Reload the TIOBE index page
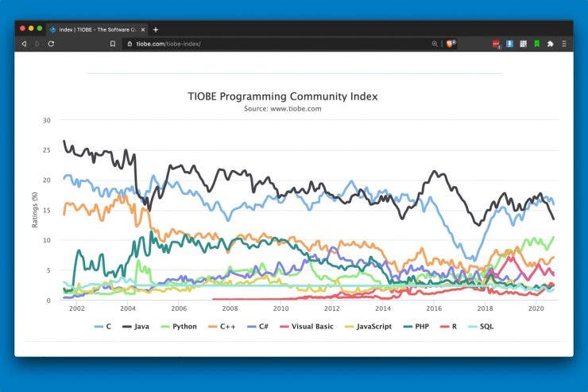588x392 pixels. click(x=51, y=44)
